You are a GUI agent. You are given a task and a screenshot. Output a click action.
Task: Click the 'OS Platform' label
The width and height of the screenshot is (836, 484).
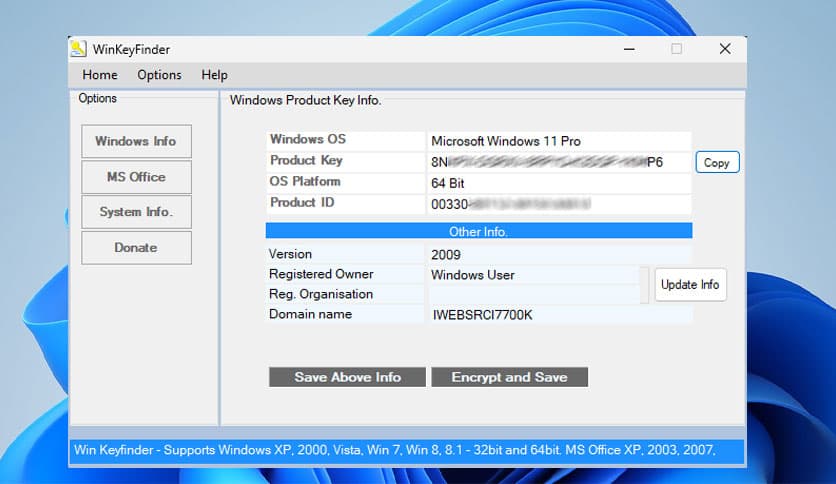[x=304, y=181]
